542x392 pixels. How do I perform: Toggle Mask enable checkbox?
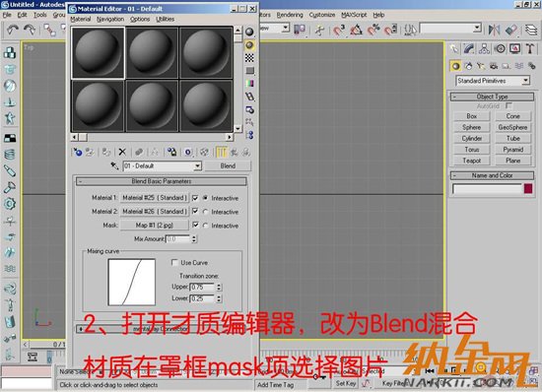195,225
